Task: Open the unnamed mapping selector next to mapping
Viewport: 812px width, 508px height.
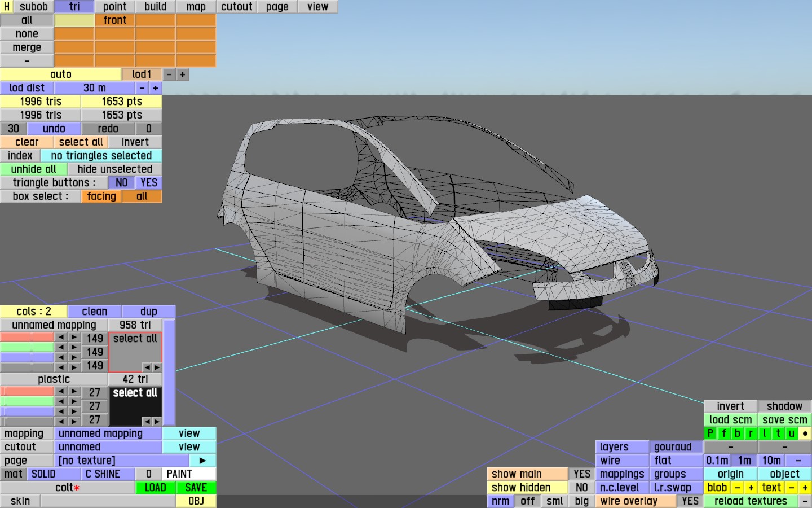Action: point(108,433)
